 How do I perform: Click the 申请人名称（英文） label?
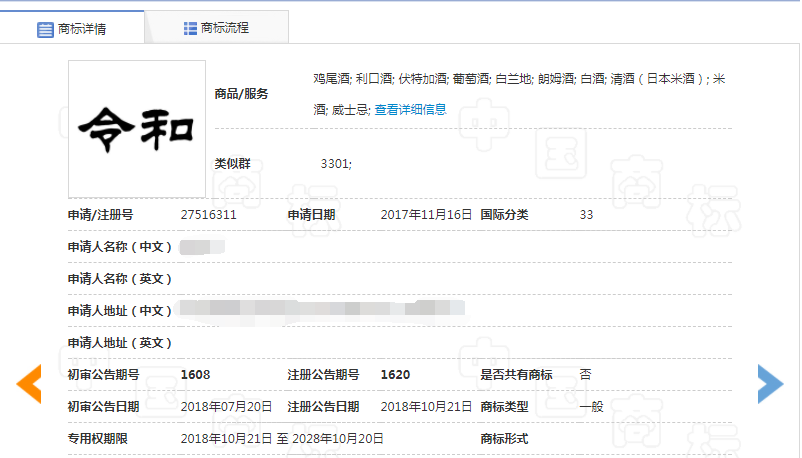[x=120, y=279]
